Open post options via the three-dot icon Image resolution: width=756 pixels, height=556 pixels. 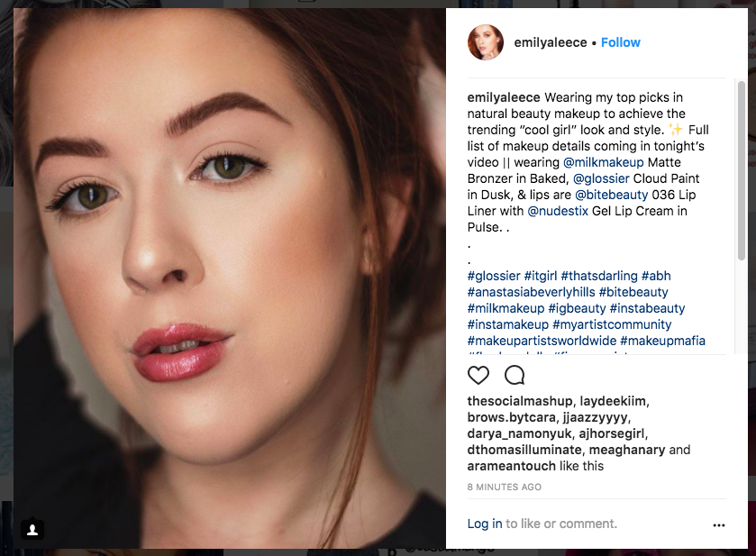719,524
